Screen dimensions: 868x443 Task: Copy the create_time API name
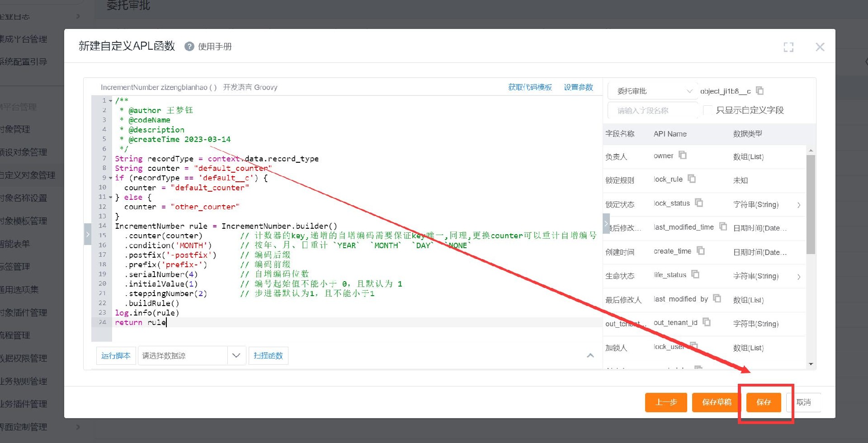click(701, 251)
